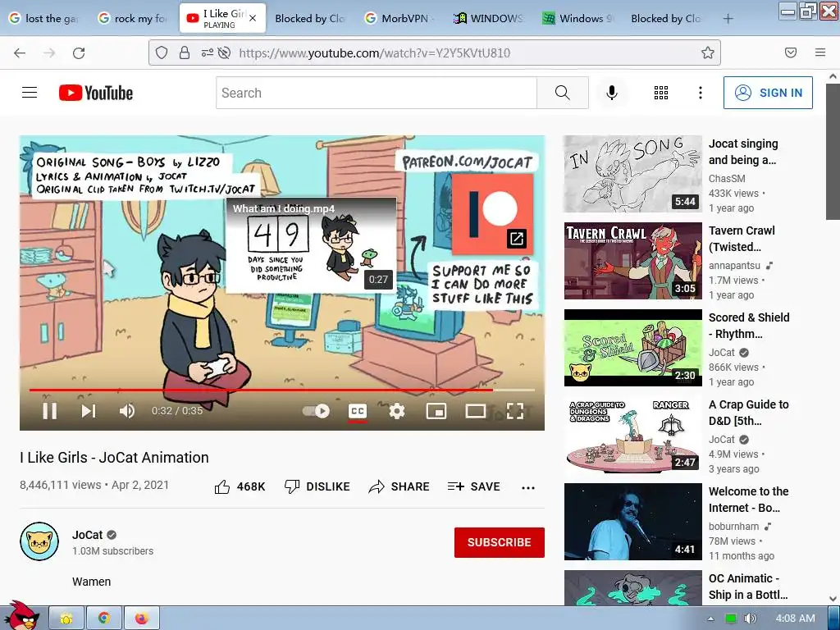Open the Patreon external link card
The height and width of the screenshot is (630, 840).
point(492,214)
